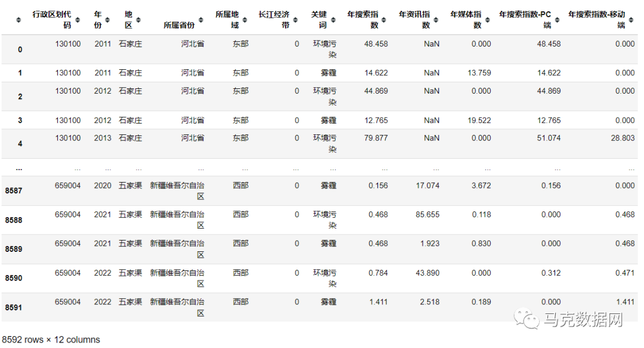Select row index 2
Viewport: 644px width, 348px height.
pyautogui.click(x=20, y=97)
